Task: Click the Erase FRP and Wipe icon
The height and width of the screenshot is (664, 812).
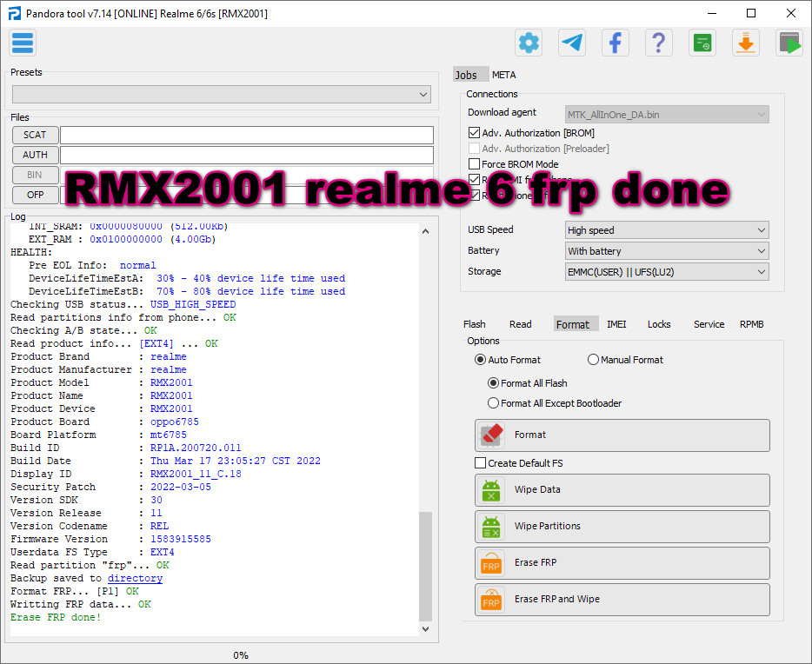Action: (491, 600)
